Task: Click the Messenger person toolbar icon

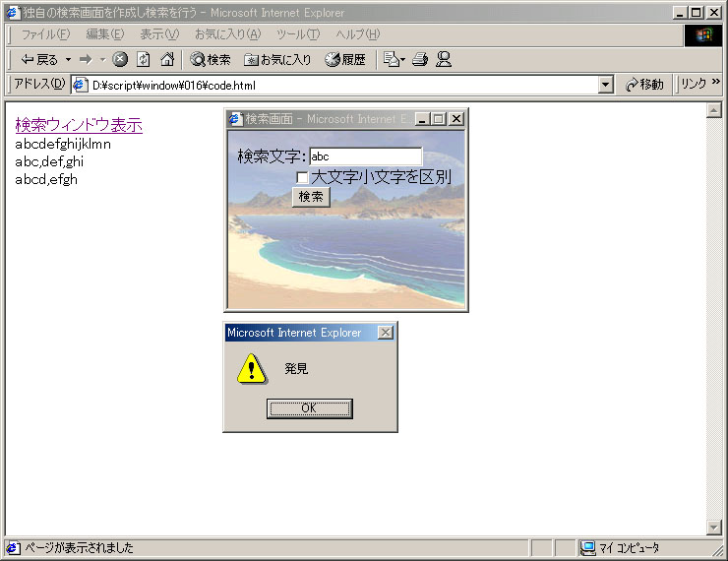Action: (x=444, y=59)
